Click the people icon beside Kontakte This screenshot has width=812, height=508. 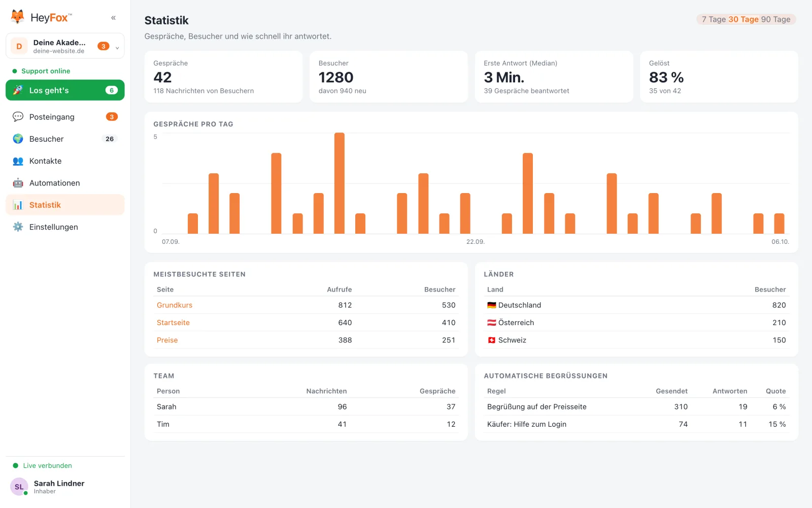coord(18,161)
